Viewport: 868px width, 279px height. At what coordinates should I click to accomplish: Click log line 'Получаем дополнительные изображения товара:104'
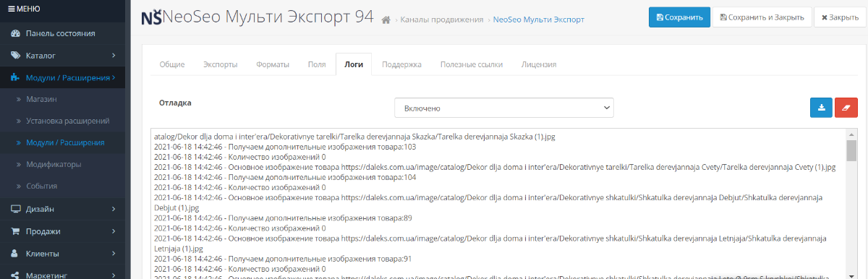(285, 177)
